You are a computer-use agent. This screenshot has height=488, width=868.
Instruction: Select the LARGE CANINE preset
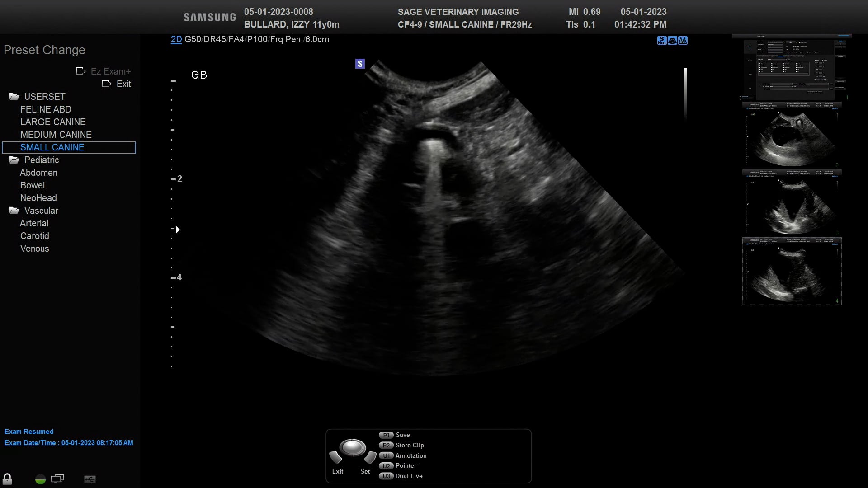53,122
